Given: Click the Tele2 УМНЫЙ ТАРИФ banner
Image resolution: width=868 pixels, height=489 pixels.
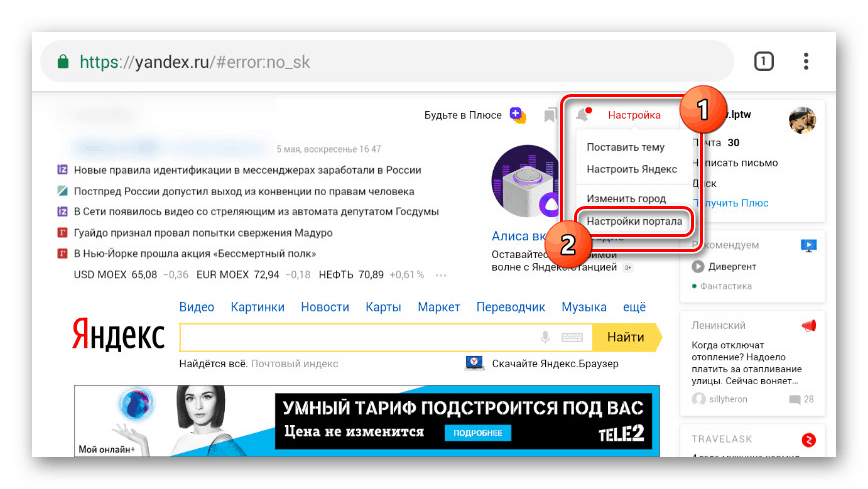Looking at the screenshot, I should (367, 421).
